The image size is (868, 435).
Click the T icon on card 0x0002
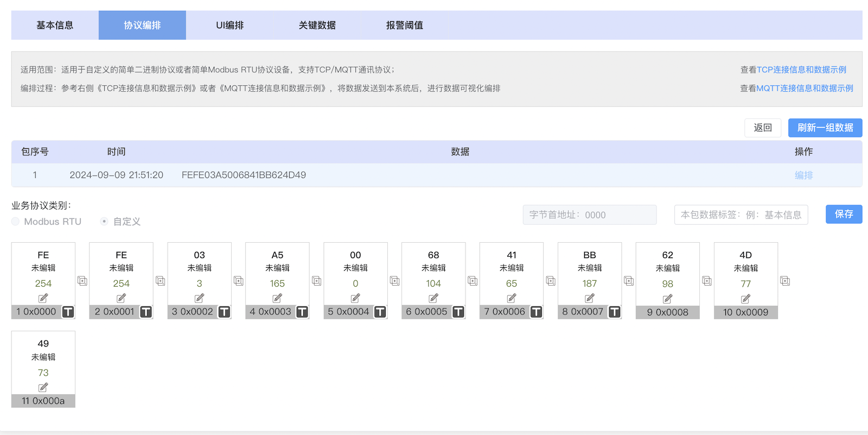[x=224, y=312]
